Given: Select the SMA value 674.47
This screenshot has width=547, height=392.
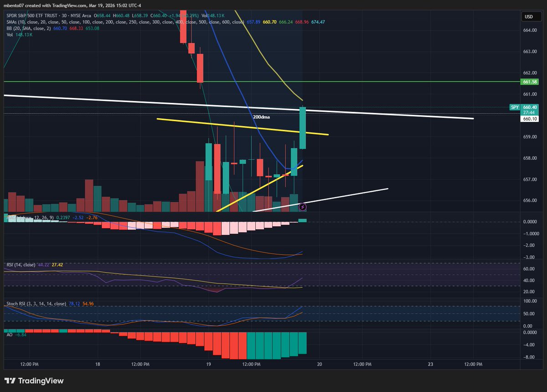Looking at the screenshot, I should click(319, 22).
